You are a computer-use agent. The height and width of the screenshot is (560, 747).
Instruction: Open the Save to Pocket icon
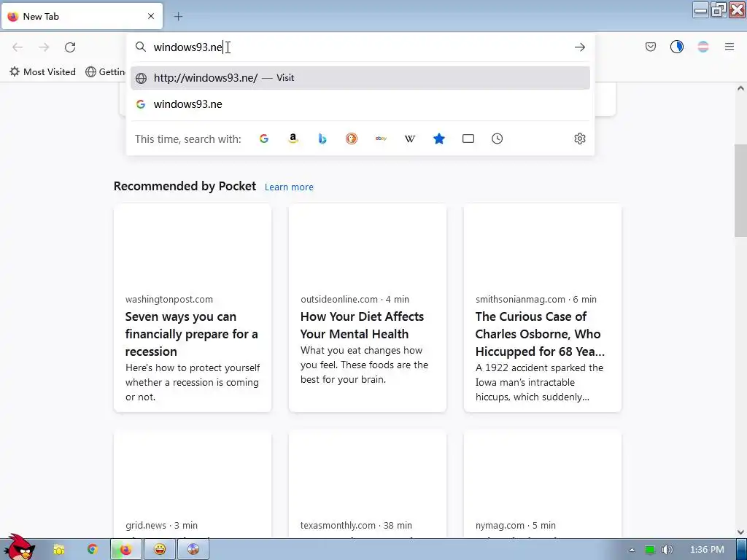(650, 47)
